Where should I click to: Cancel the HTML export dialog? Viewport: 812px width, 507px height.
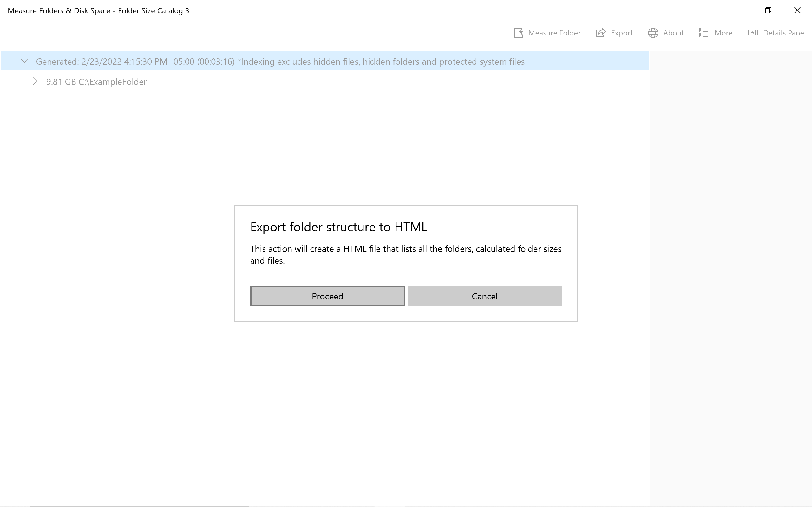click(x=484, y=296)
